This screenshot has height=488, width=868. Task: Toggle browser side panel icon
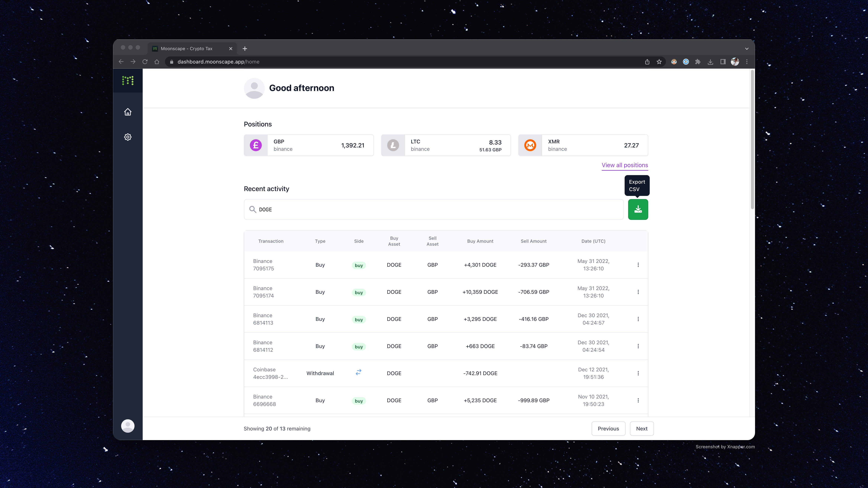[723, 62]
